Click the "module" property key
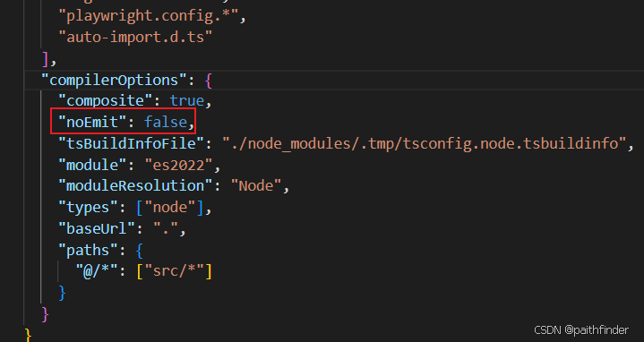Image resolution: width=644 pixels, height=342 pixels. click(x=92, y=165)
